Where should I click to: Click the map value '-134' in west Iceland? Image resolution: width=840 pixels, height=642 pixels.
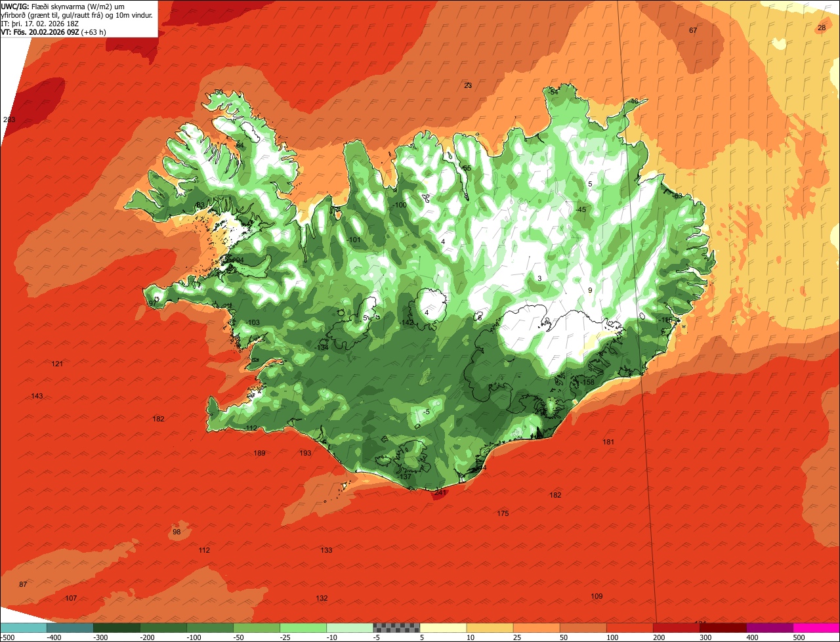[x=321, y=347]
